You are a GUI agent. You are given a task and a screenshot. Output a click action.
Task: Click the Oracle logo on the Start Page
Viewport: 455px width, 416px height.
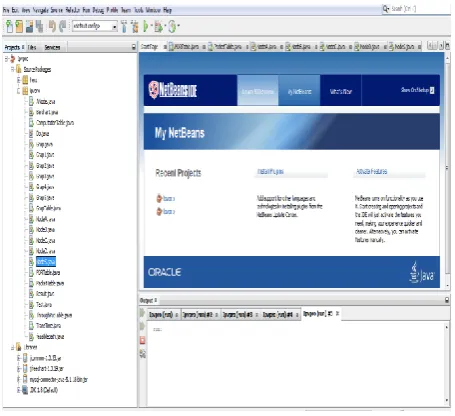[x=165, y=272]
